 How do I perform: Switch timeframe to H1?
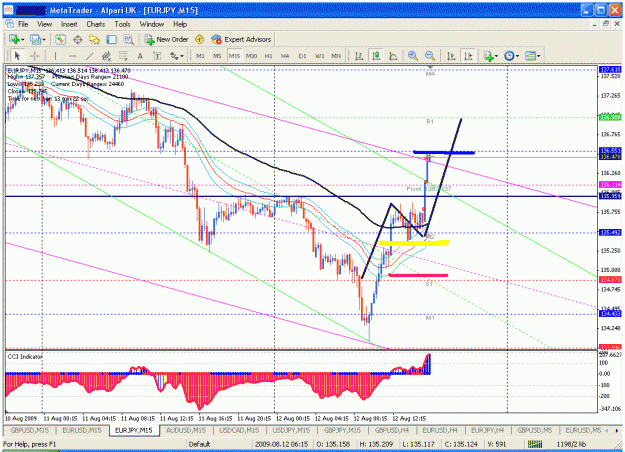click(268, 56)
